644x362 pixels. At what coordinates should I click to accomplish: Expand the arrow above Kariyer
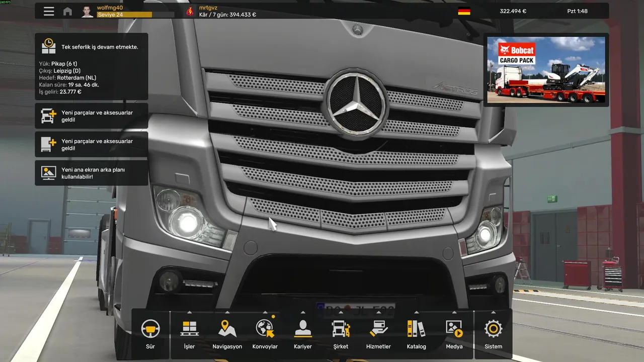pos(303,312)
